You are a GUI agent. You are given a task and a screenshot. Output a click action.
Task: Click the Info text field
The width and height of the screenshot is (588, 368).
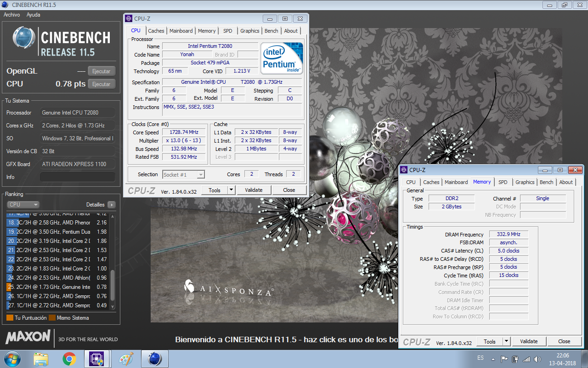[x=78, y=177]
